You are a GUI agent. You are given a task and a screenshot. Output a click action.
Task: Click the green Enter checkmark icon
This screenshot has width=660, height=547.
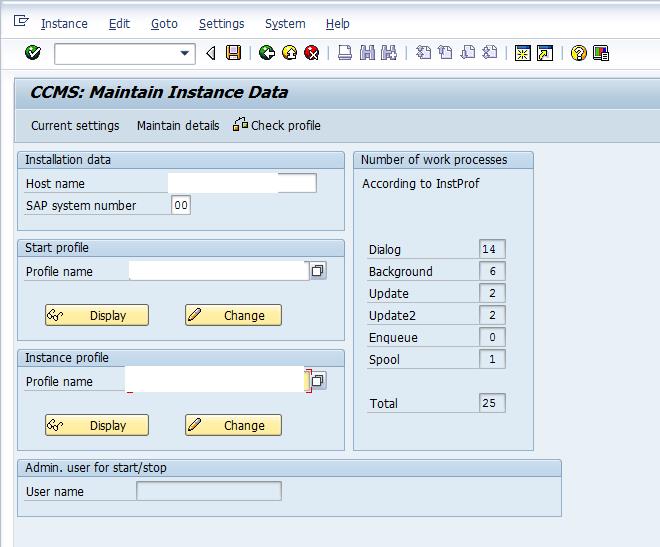[33, 53]
